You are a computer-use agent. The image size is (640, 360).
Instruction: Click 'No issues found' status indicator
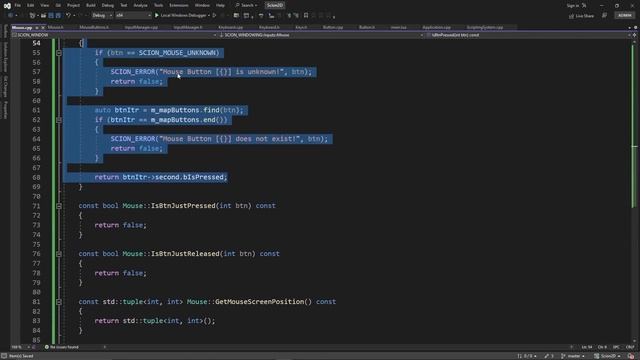click(62, 347)
